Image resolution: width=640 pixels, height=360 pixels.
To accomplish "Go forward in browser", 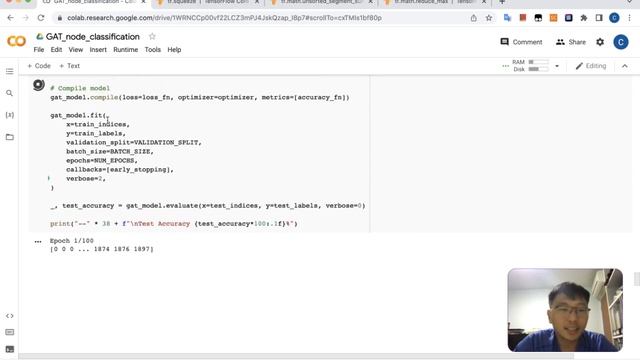I will [25, 18].
